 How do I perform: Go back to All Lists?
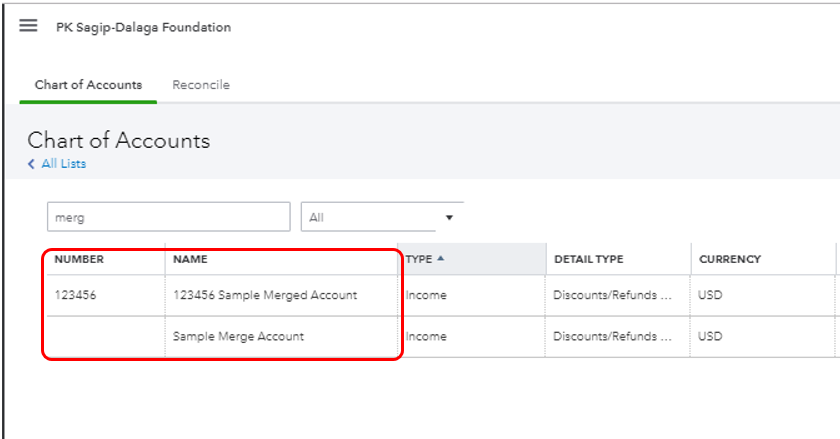pos(63,164)
